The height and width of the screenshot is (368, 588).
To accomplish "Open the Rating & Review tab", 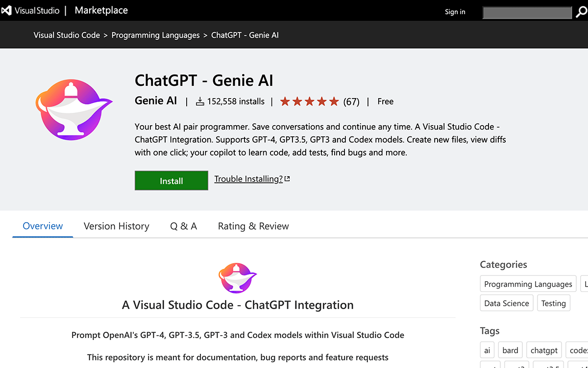I will click(x=253, y=226).
